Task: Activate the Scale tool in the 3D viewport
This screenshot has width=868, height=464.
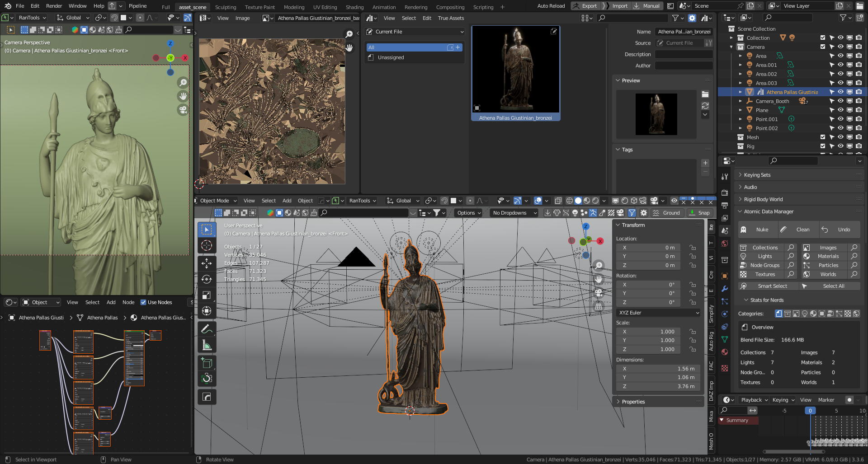Action: point(207,295)
